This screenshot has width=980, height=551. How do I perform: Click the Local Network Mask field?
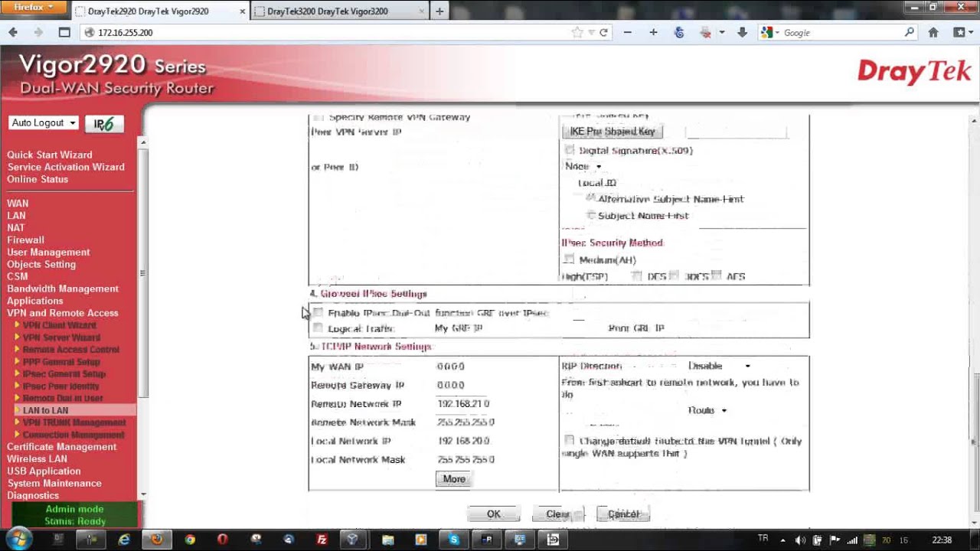(x=467, y=459)
